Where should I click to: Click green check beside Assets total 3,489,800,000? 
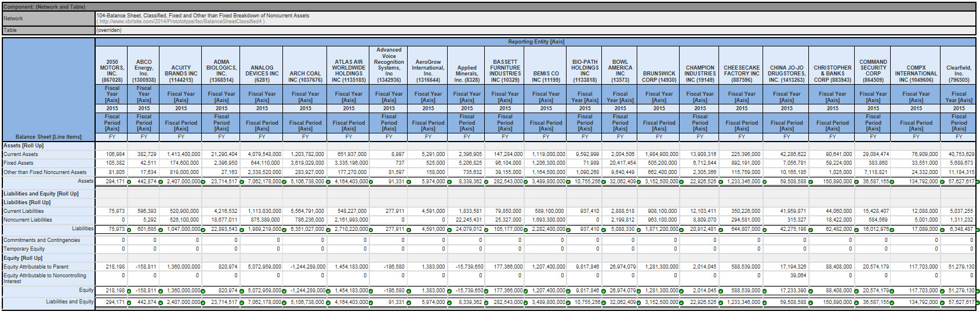(568, 182)
